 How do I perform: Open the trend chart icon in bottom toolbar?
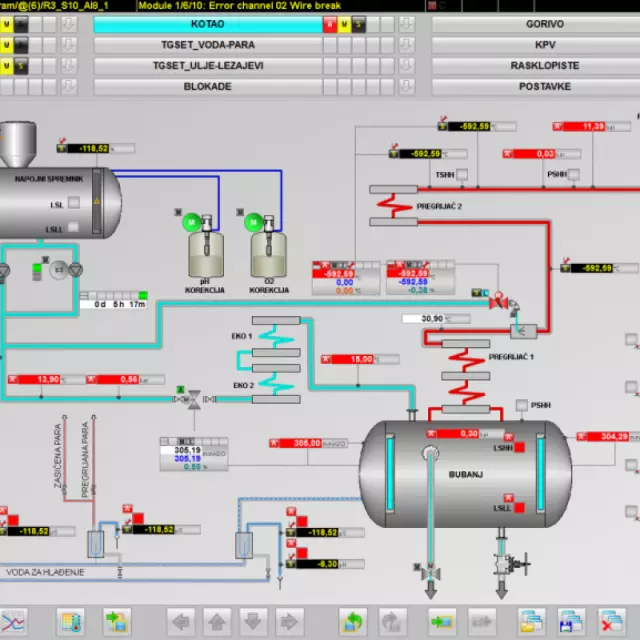[12, 621]
